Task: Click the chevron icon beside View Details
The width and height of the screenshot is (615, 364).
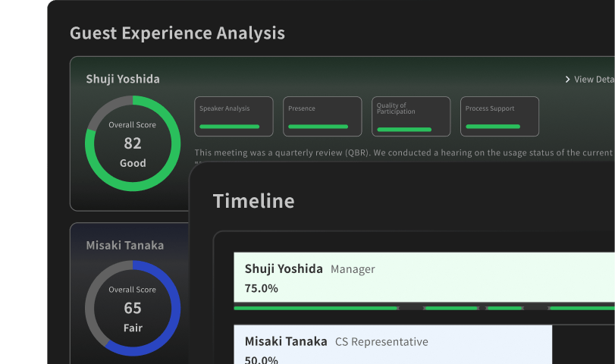Action: [x=567, y=80]
